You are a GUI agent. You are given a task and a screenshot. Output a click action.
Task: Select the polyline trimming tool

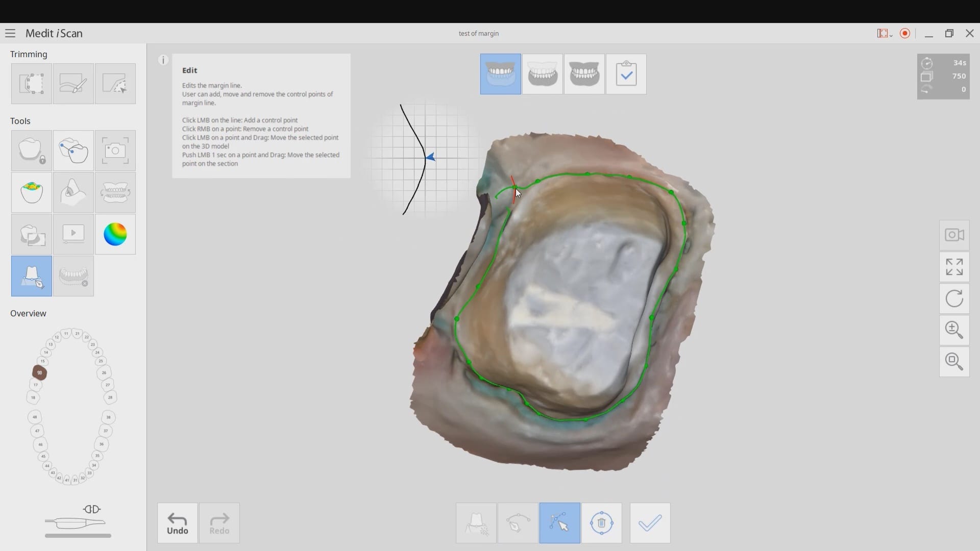115,84
